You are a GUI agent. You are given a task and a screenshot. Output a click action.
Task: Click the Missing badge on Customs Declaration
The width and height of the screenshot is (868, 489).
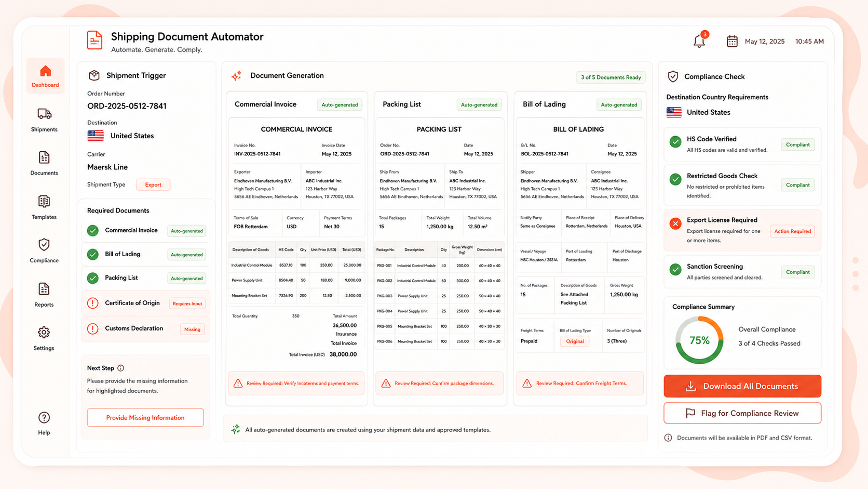(192, 329)
